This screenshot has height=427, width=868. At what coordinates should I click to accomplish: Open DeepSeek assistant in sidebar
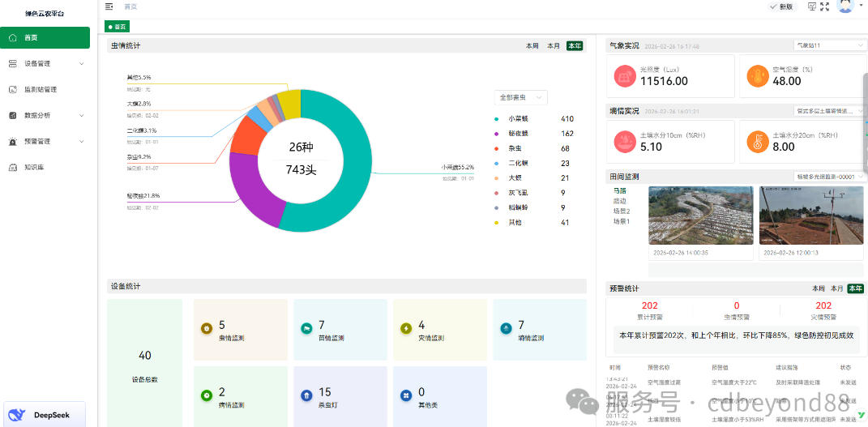(x=45, y=415)
